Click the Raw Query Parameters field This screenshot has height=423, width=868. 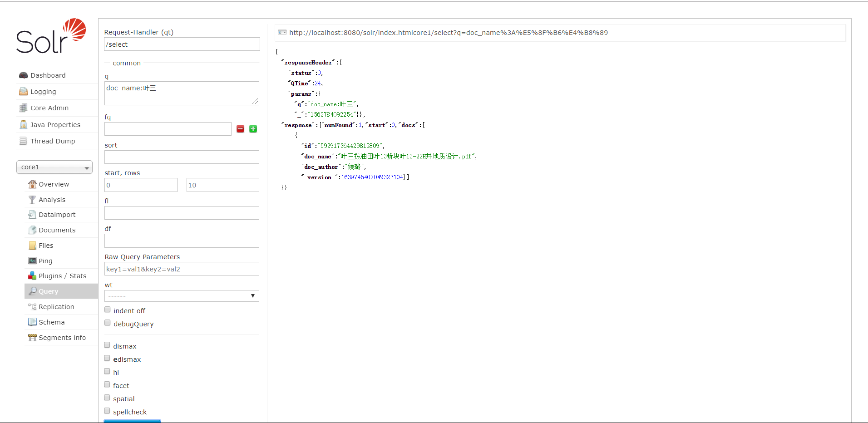[182, 269]
